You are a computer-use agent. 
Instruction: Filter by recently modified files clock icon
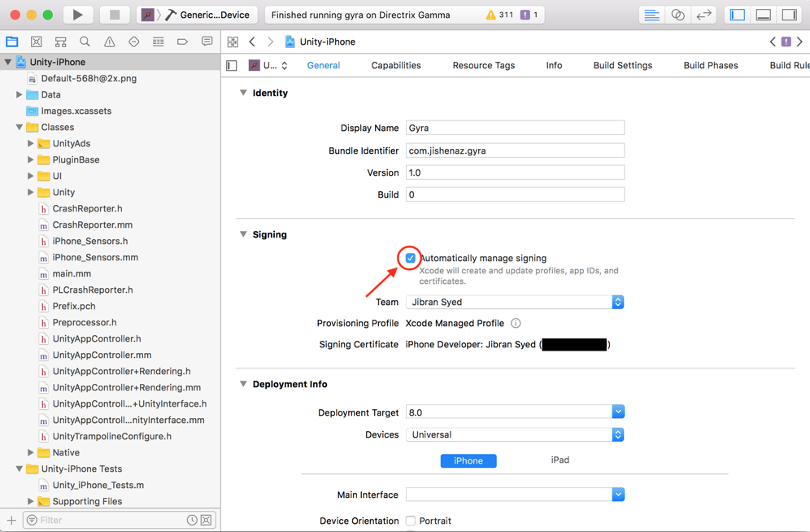192,520
